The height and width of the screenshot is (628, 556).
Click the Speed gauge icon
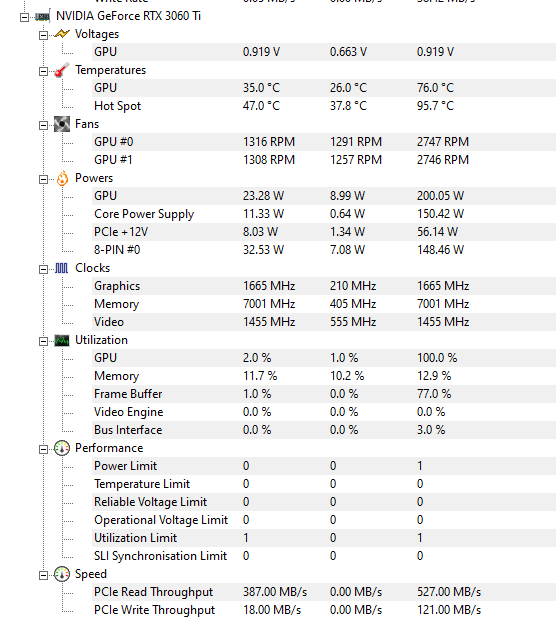coord(62,574)
